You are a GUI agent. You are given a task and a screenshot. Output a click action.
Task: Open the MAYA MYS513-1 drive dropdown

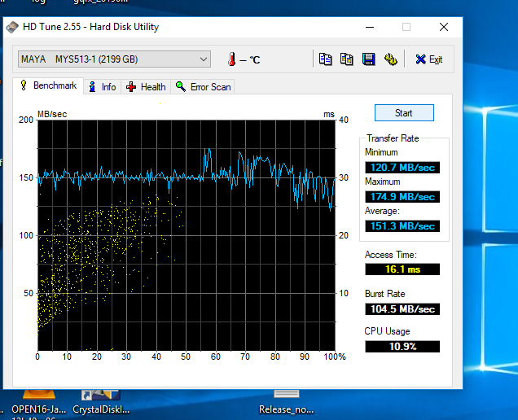click(x=114, y=59)
